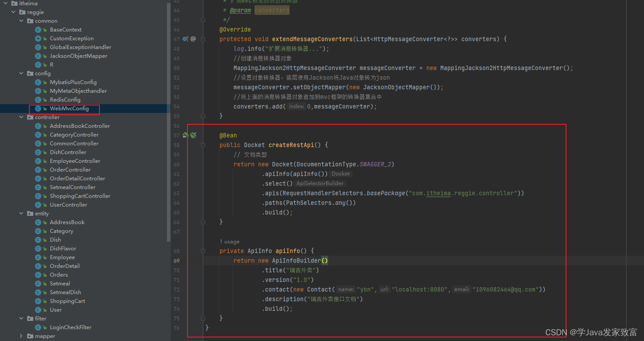The width and height of the screenshot is (644, 341).
Task: Collapse the filter package node
Action: 21,319
